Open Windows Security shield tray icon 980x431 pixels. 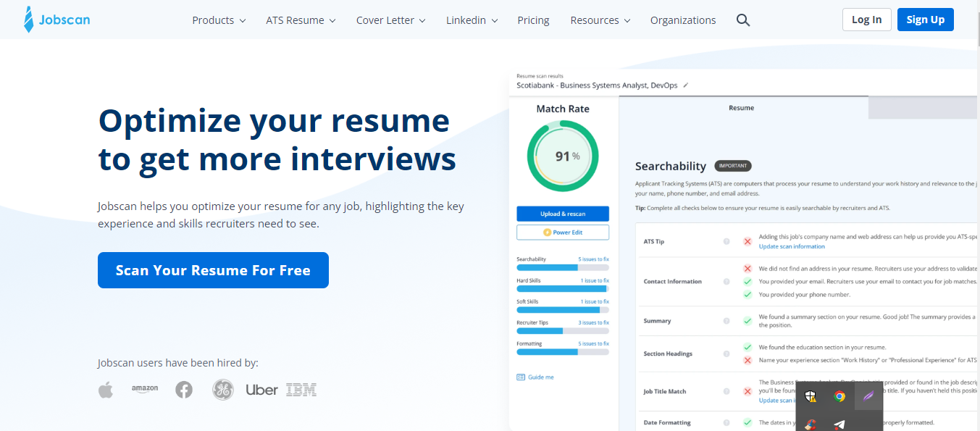tap(811, 396)
